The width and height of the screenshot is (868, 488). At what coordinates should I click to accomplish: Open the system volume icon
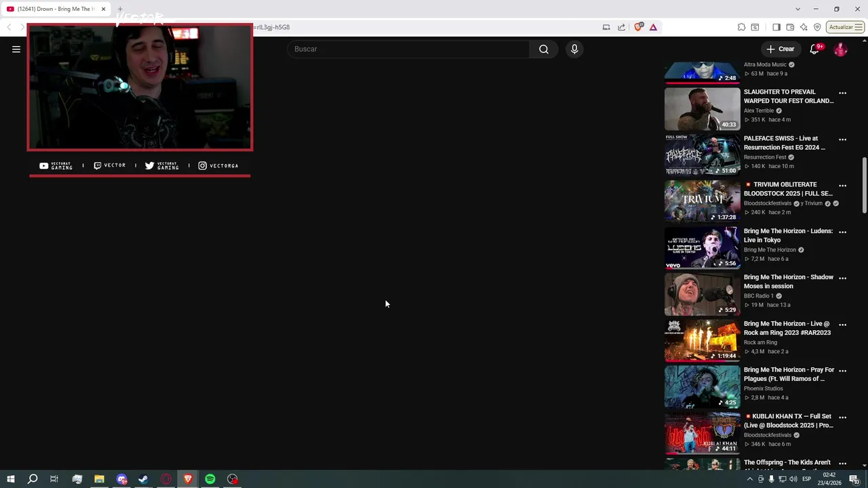pyautogui.click(x=793, y=479)
